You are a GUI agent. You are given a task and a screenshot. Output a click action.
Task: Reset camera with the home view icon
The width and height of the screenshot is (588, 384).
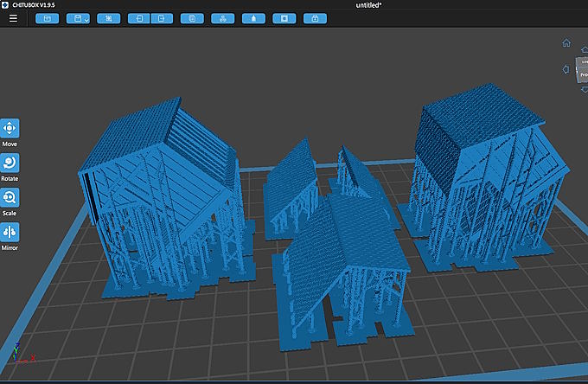click(x=566, y=42)
